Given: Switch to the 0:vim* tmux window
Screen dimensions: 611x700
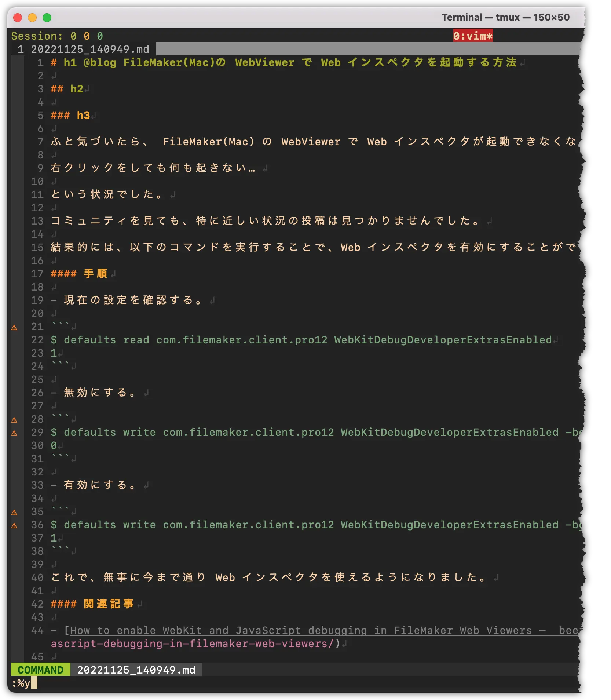Looking at the screenshot, I should (473, 36).
